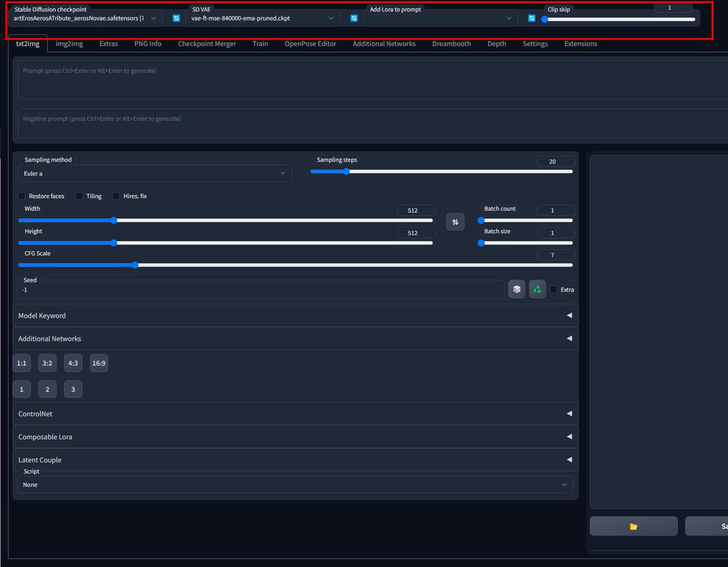728x567 pixels.
Task: Open output folder with folder icon
Action: [633, 526]
